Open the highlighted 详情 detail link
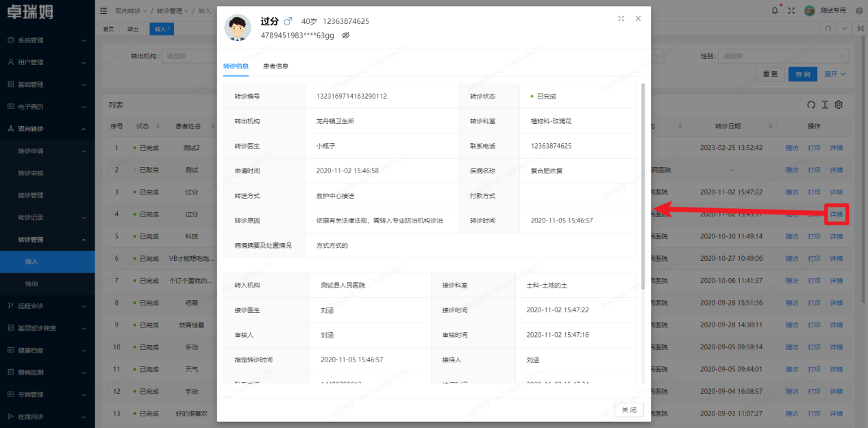 tap(836, 214)
